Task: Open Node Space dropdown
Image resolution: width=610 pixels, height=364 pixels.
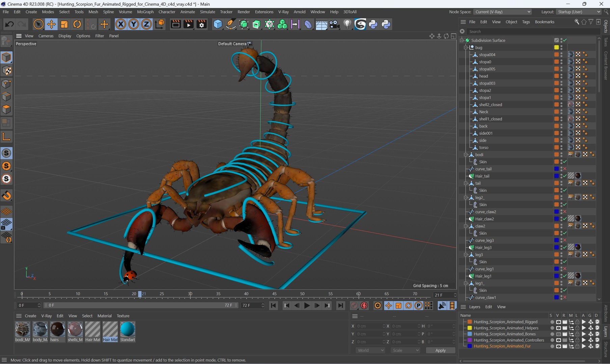Action: click(x=503, y=12)
